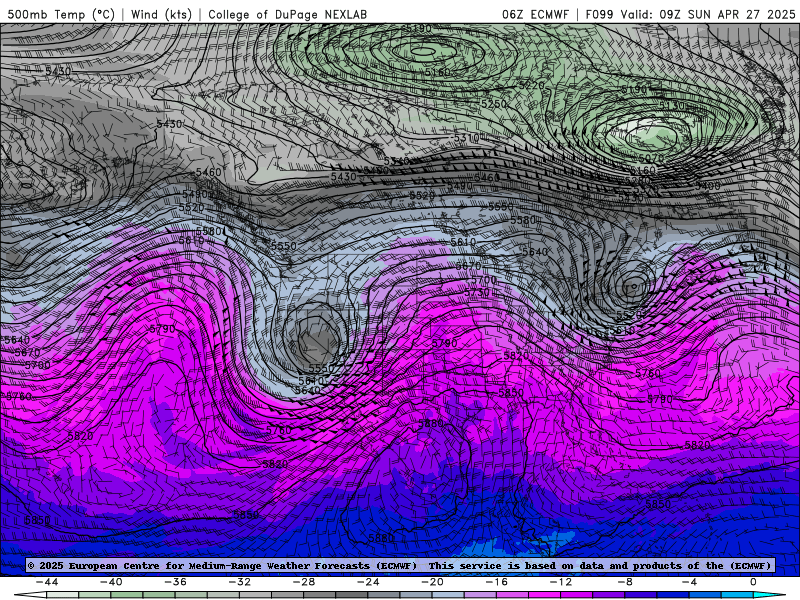The width and height of the screenshot is (800, 600).
Task: Click the 5130 height contour label
Action: (x=672, y=106)
